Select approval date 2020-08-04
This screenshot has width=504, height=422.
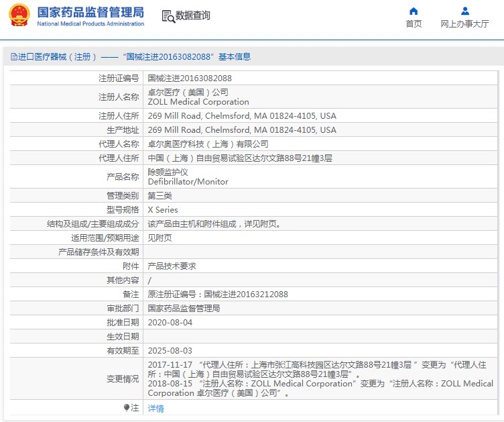pyautogui.click(x=170, y=323)
